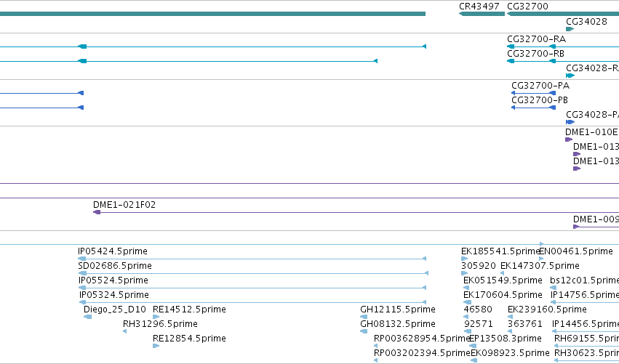Open the CG34028-PA protein label
The image size is (619, 364).
[x=592, y=114]
